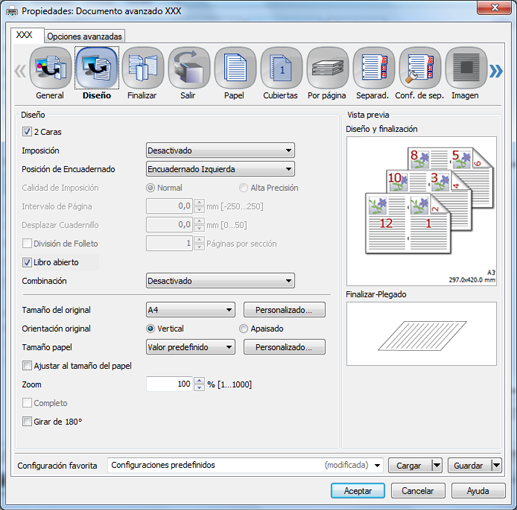Viewport: 517px width, 510px height.
Task: Expand the Tamaño del original dropdown
Action: pyautogui.click(x=191, y=310)
